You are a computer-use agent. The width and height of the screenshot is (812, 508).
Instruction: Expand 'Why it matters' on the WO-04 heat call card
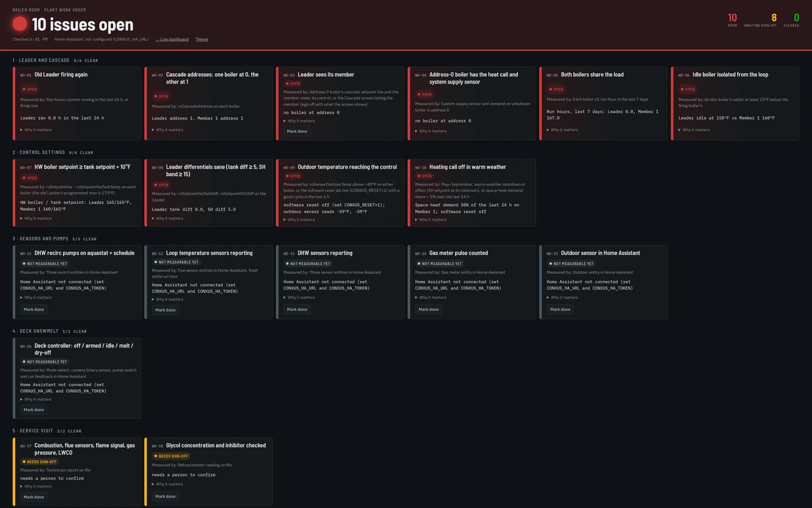[x=431, y=131]
